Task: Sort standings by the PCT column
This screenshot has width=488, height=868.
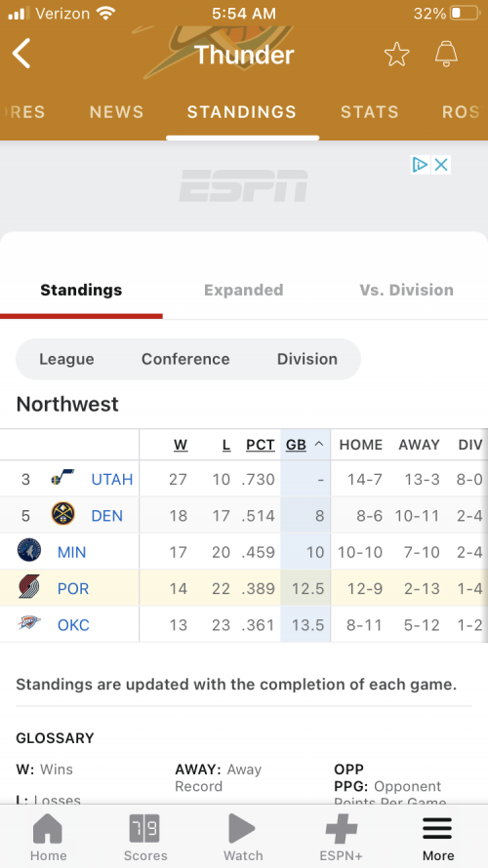Action: click(261, 445)
